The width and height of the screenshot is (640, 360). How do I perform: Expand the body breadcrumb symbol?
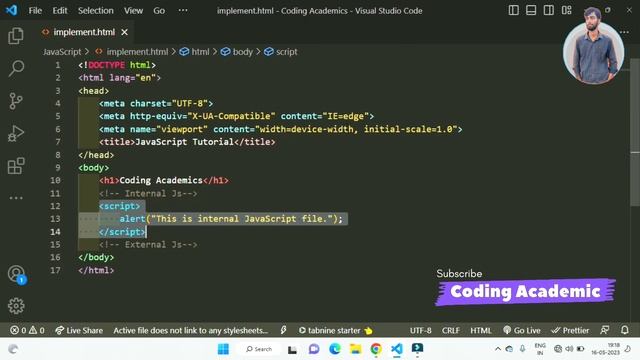[x=237, y=52]
